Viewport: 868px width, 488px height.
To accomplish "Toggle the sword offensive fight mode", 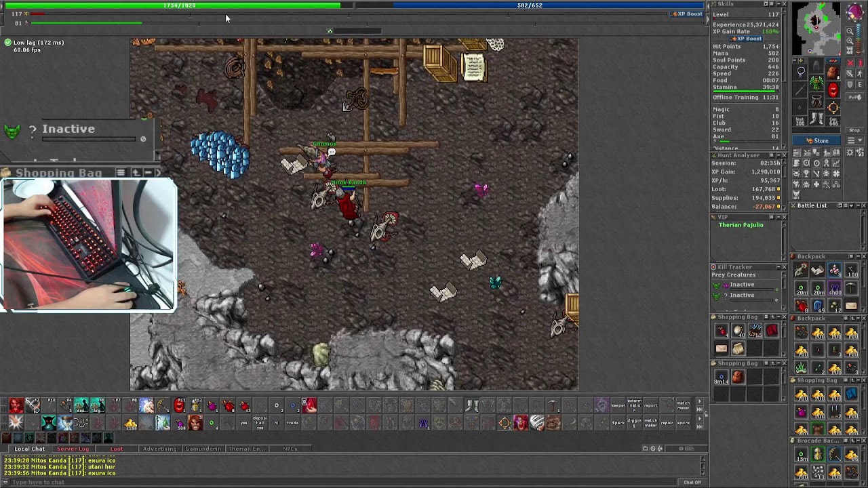I will point(850,73).
